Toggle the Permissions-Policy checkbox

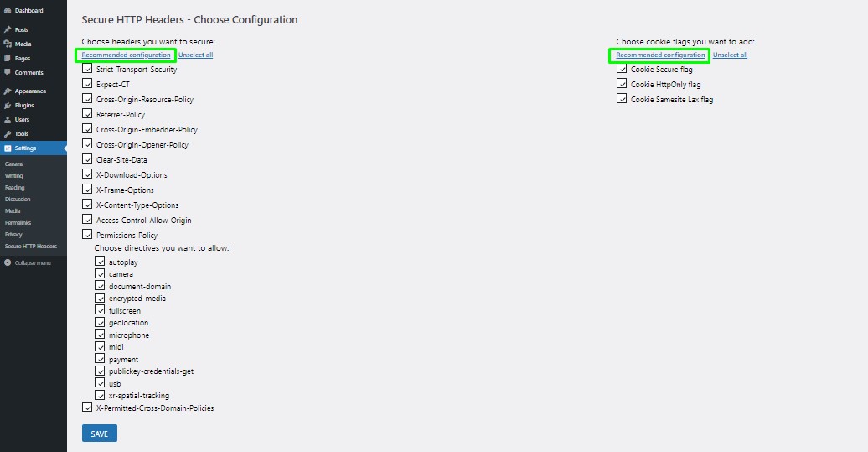pos(87,234)
